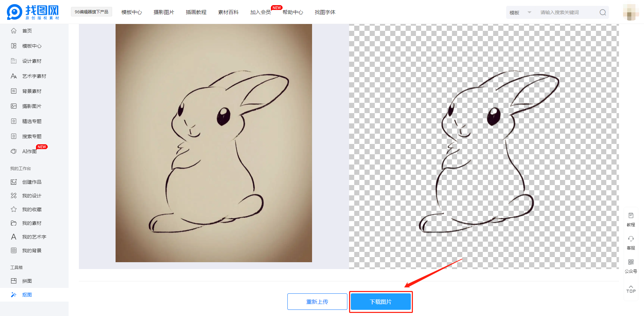The width and height of the screenshot is (644, 316).
Task: Select 搜索专题 text in sidebar
Action: tap(32, 136)
